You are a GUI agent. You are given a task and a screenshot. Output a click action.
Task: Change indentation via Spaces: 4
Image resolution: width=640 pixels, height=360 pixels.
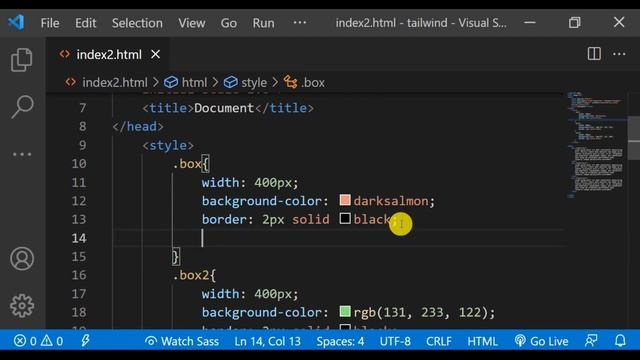(x=340, y=341)
